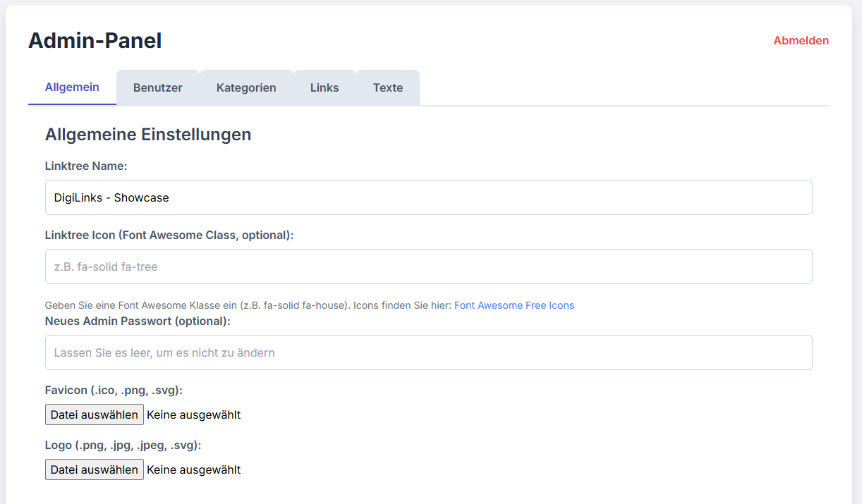The image size is (862, 504).
Task: Switch to the Benutzer tab
Action: (x=157, y=87)
